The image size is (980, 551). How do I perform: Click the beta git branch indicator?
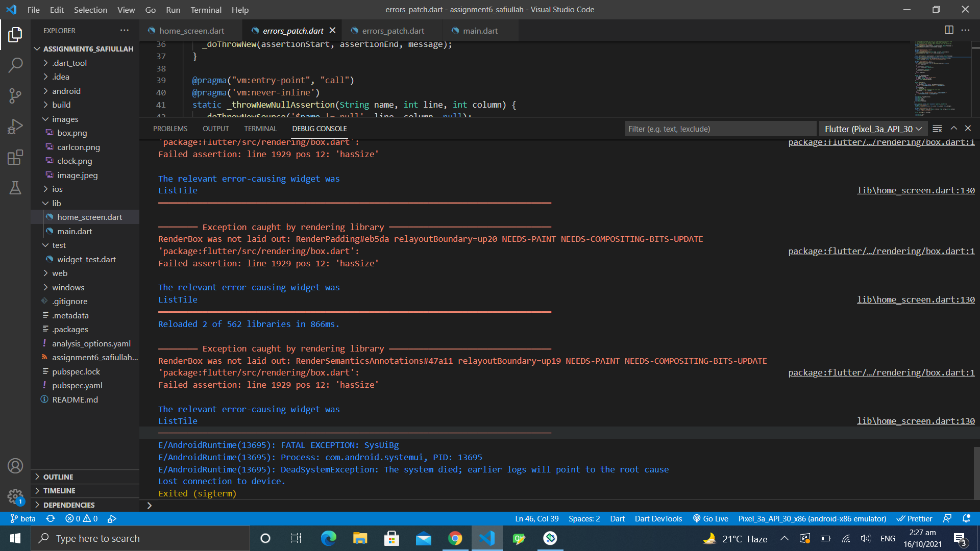[23, 518]
